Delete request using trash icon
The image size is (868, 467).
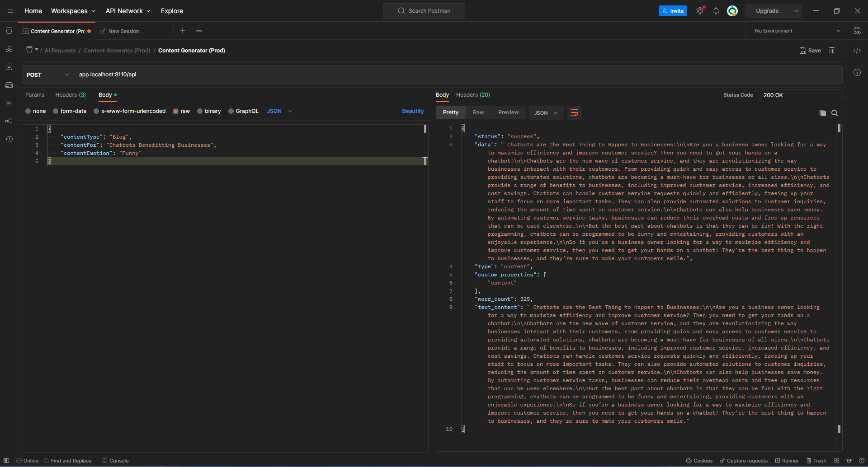point(832,51)
